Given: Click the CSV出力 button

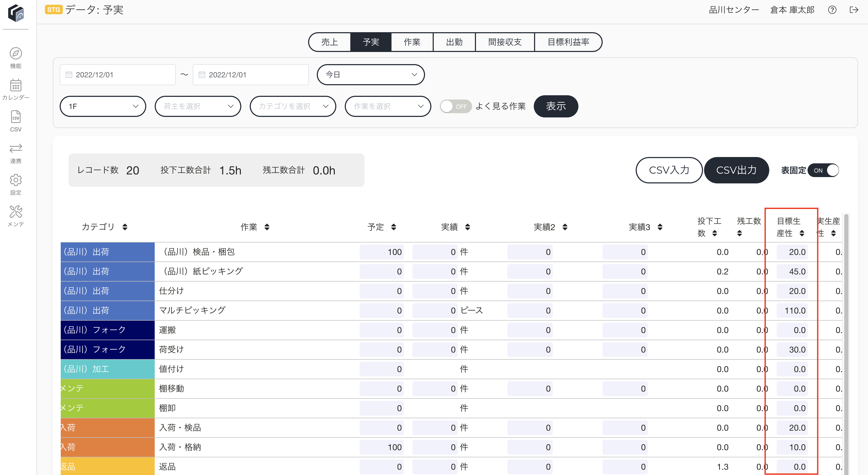Looking at the screenshot, I should pos(736,170).
